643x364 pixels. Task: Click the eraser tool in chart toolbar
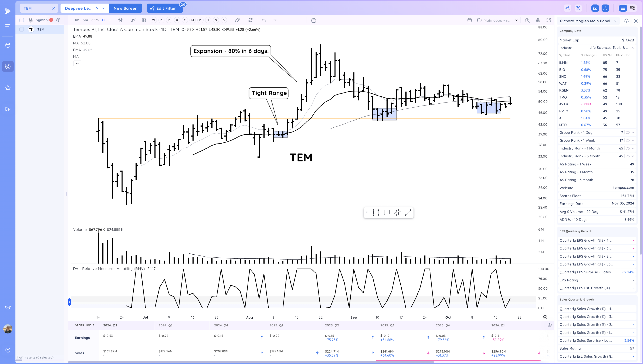coord(237,20)
